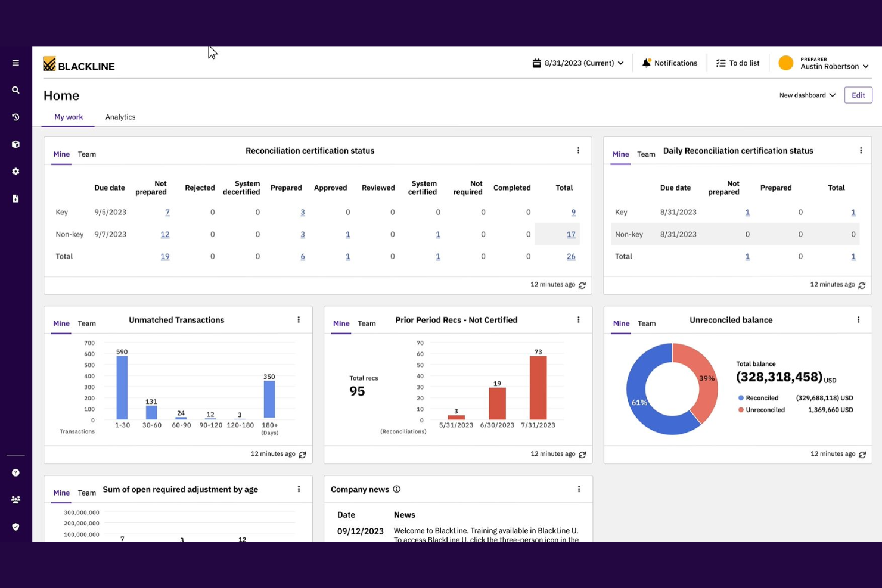This screenshot has height=588, width=882.
Task: Open Total Not prepared count 19
Action: (x=165, y=256)
